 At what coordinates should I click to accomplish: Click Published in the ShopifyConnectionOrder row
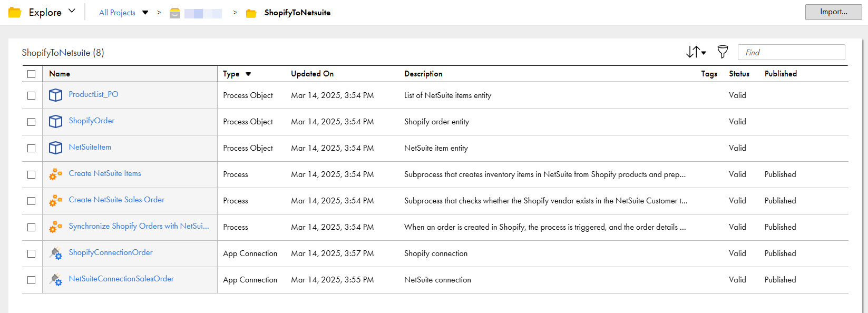pos(780,253)
